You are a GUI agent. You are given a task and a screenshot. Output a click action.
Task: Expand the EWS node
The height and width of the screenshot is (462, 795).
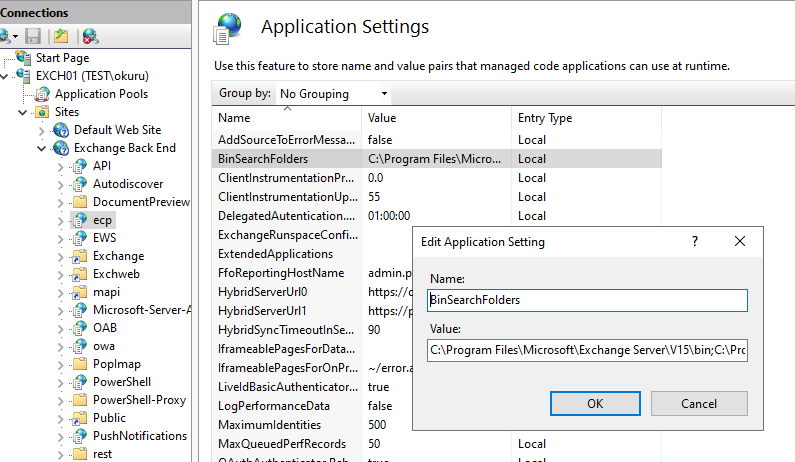pyautogui.click(x=60, y=238)
